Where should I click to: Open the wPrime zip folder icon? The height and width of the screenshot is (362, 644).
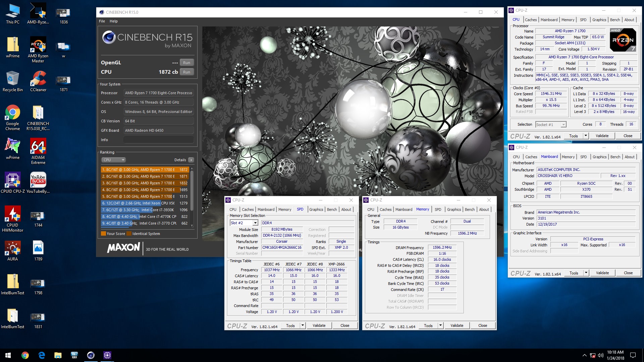[x=13, y=48]
